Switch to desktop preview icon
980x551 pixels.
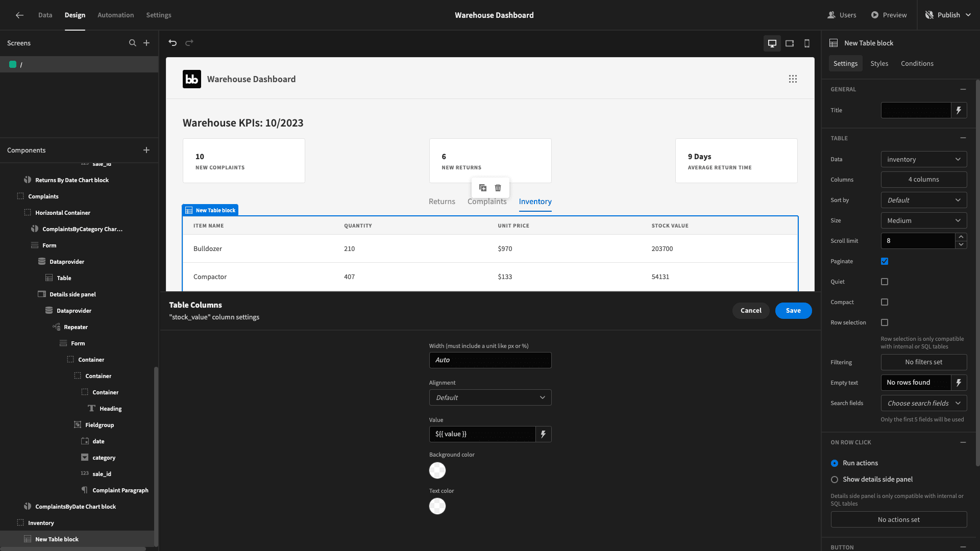pyautogui.click(x=772, y=43)
